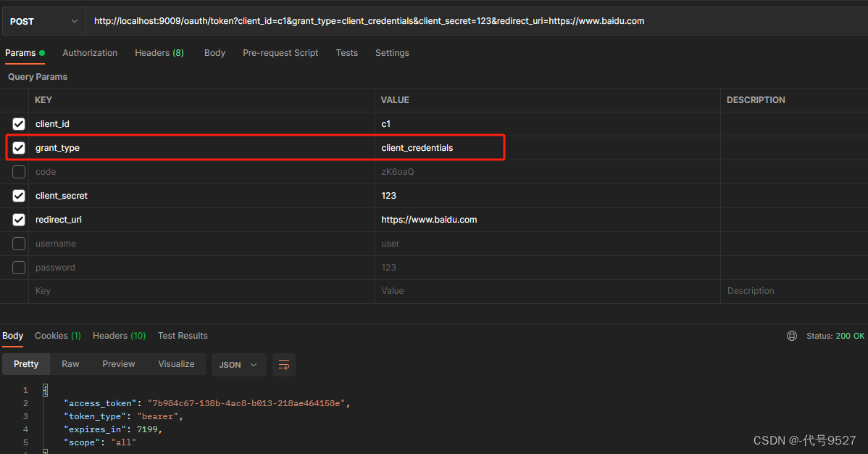Image resolution: width=868 pixels, height=454 pixels.
Task: Select the Preview response view button
Action: tap(119, 364)
